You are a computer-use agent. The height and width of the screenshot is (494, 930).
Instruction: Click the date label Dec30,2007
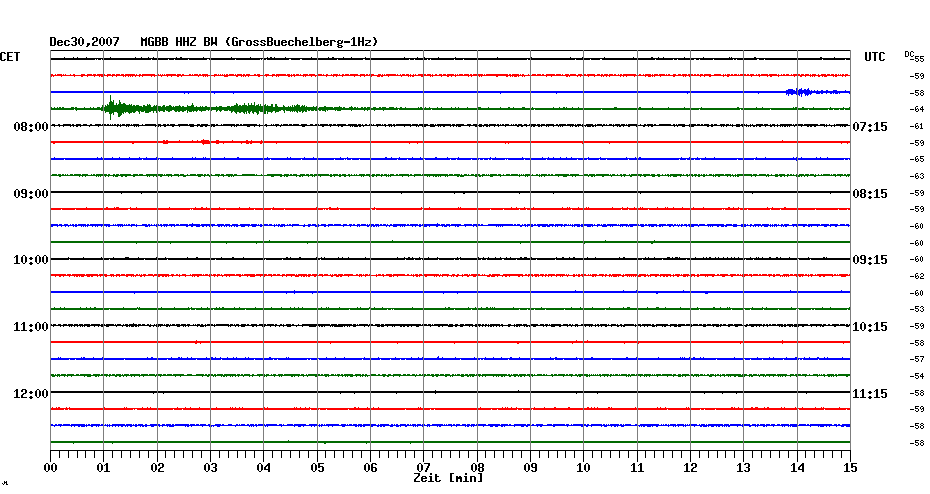click(x=84, y=42)
